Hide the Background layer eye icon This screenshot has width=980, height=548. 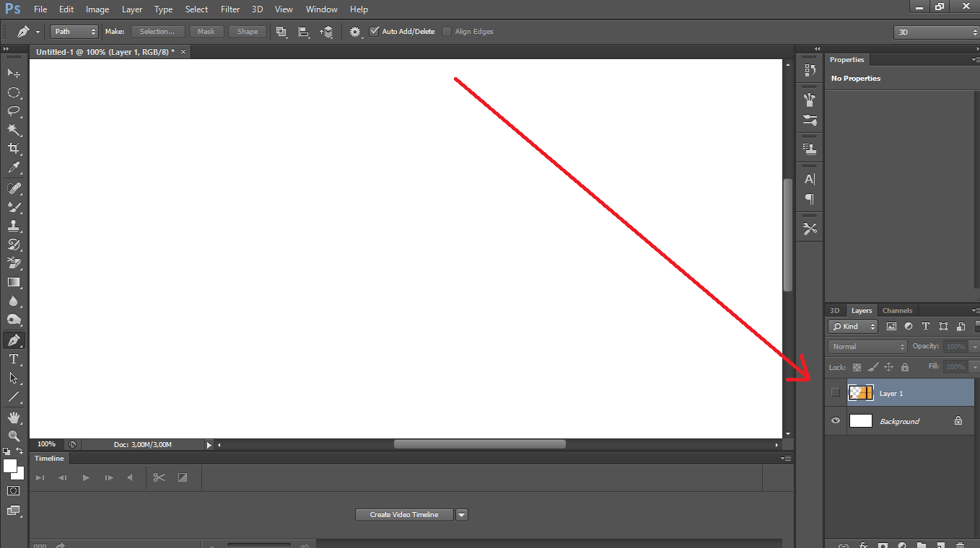pyautogui.click(x=836, y=421)
